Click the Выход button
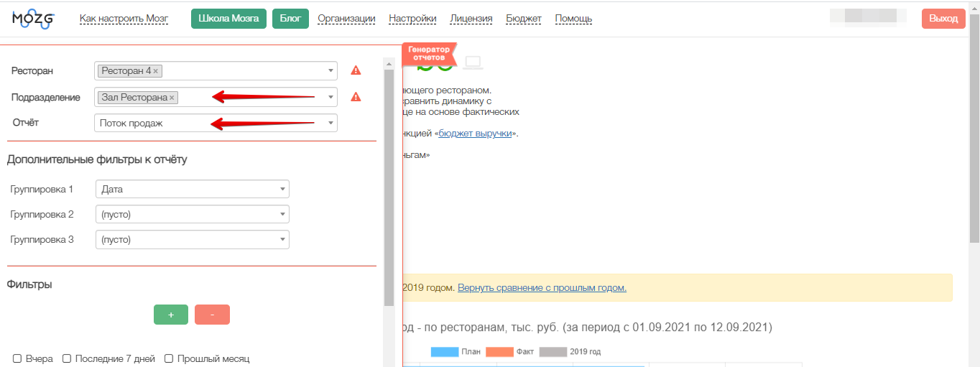The height and width of the screenshot is (367, 980). (x=943, y=19)
